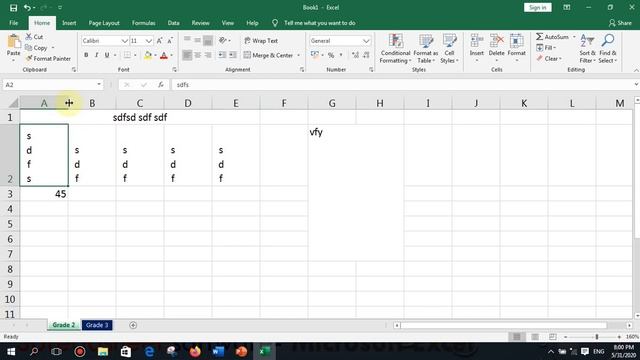The height and width of the screenshot is (360, 640).
Task: Open the Fill options
Action: pyautogui.click(x=546, y=48)
